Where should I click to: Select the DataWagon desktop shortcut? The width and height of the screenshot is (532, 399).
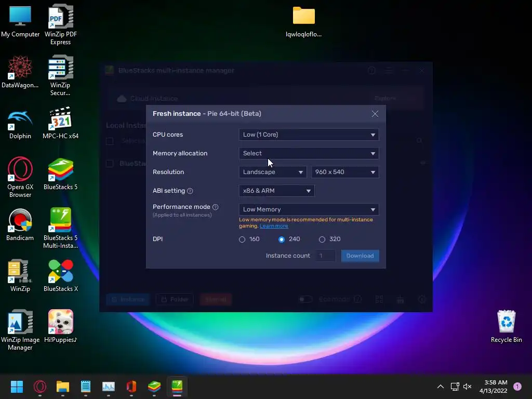20,72
